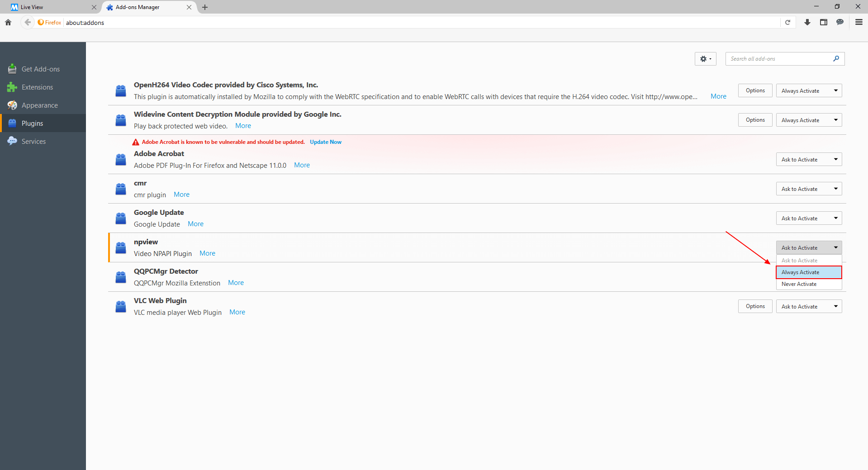Click More link for npview plugin
The width and height of the screenshot is (868, 470).
207,253
